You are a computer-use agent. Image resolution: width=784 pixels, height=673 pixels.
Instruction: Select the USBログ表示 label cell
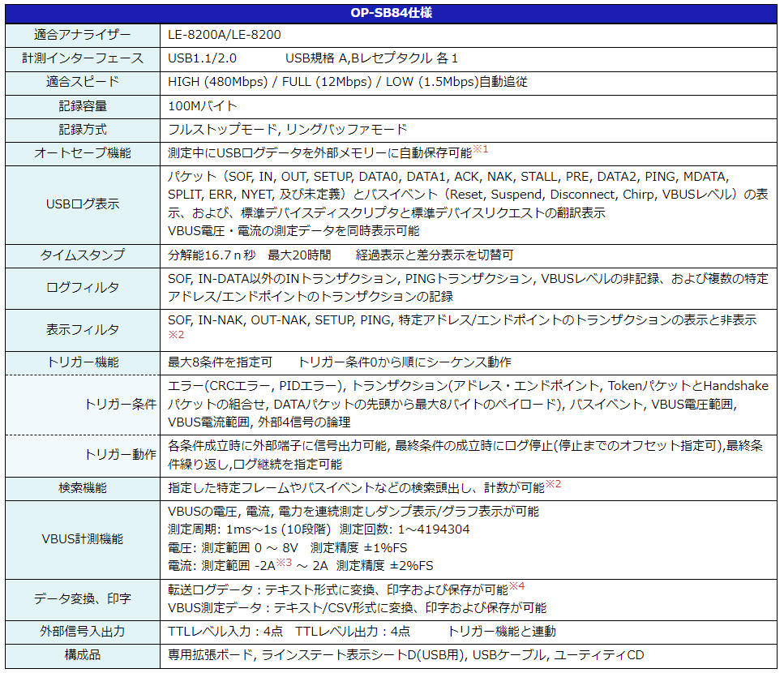(x=83, y=204)
